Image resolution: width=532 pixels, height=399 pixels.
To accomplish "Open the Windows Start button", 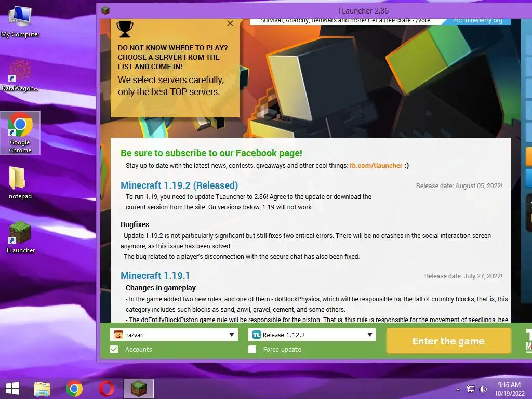I will [12, 389].
